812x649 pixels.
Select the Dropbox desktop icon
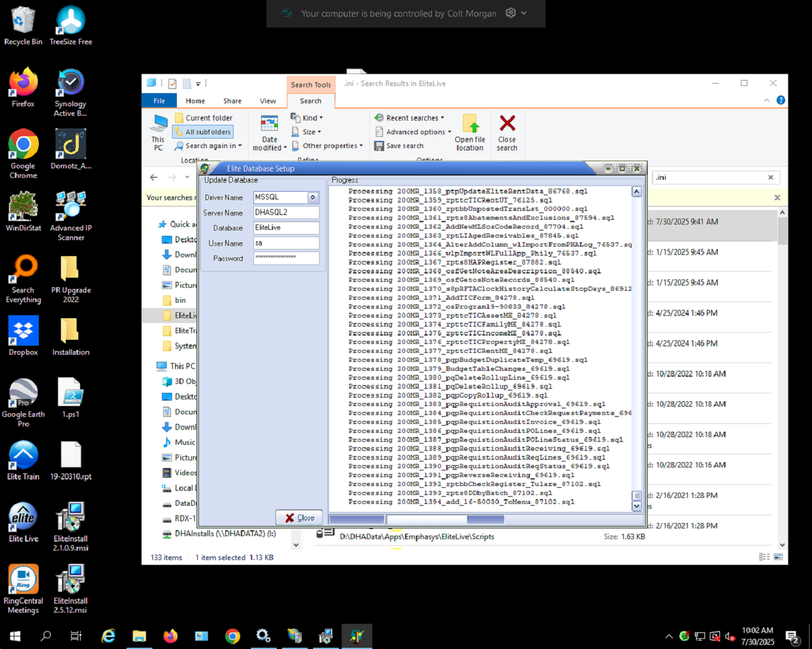(23, 336)
